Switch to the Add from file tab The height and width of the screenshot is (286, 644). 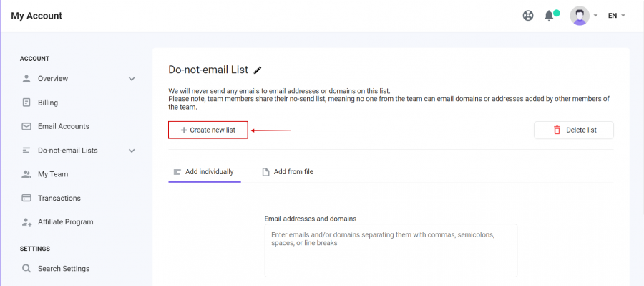click(x=288, y=172)
